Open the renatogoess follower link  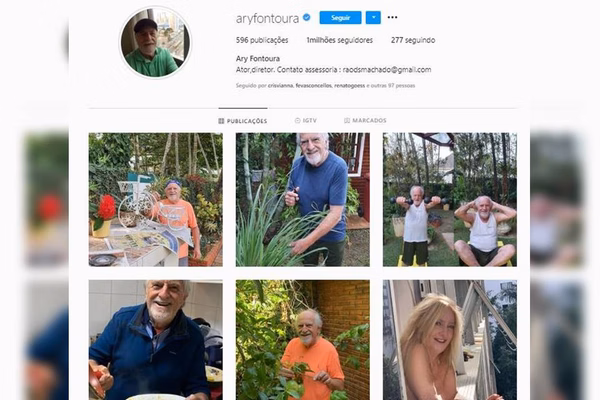pyautogui.click(x=349, y=86)
